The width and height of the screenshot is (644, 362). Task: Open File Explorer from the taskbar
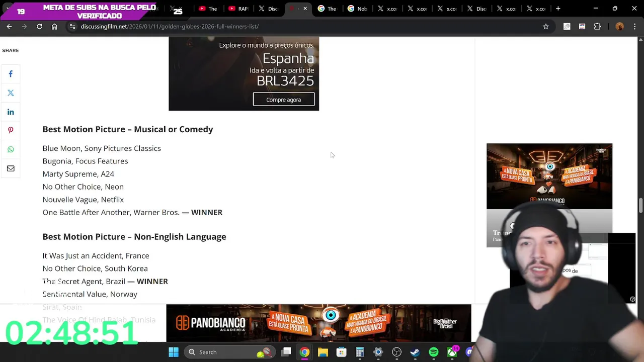coord(323,352)
